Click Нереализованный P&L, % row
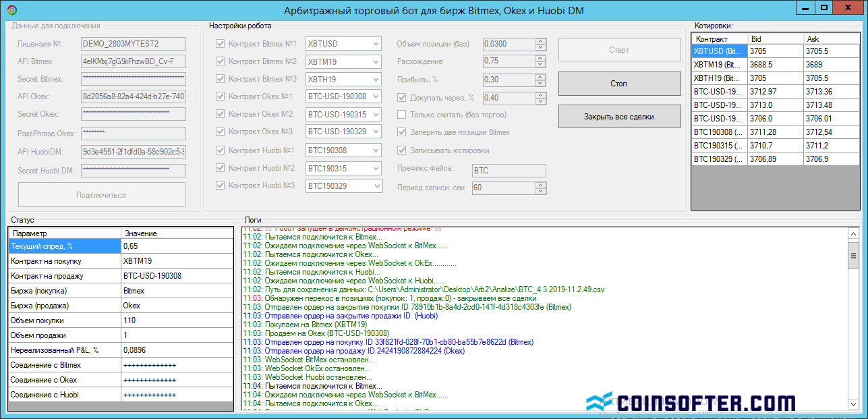The image size is (868, 419). click(121, 350)
